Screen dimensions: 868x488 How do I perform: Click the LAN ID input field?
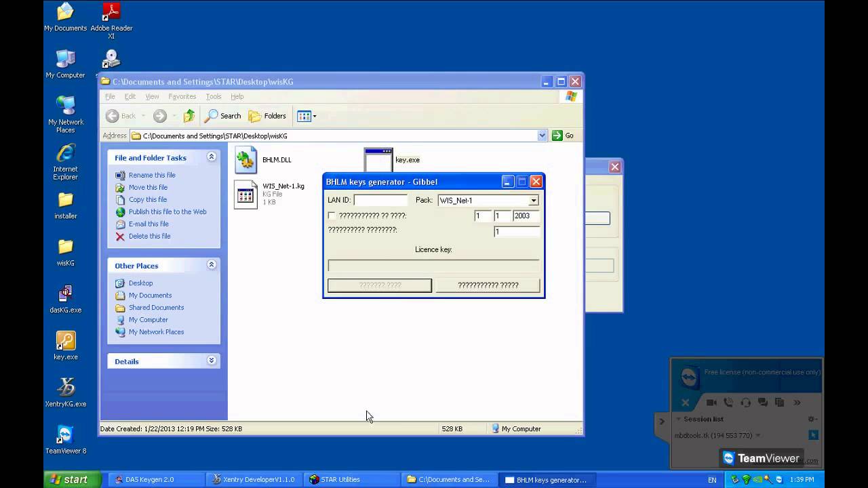click(x=380, y=200)
